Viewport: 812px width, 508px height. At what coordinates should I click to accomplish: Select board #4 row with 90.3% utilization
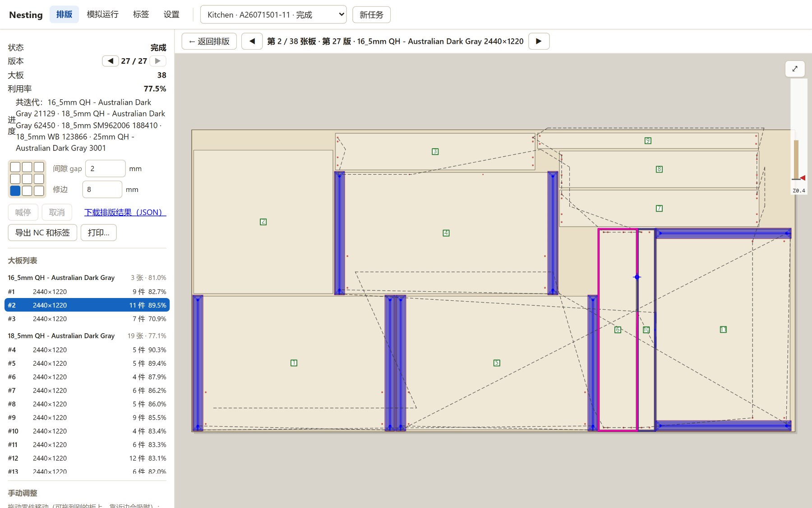pos(87,350)
